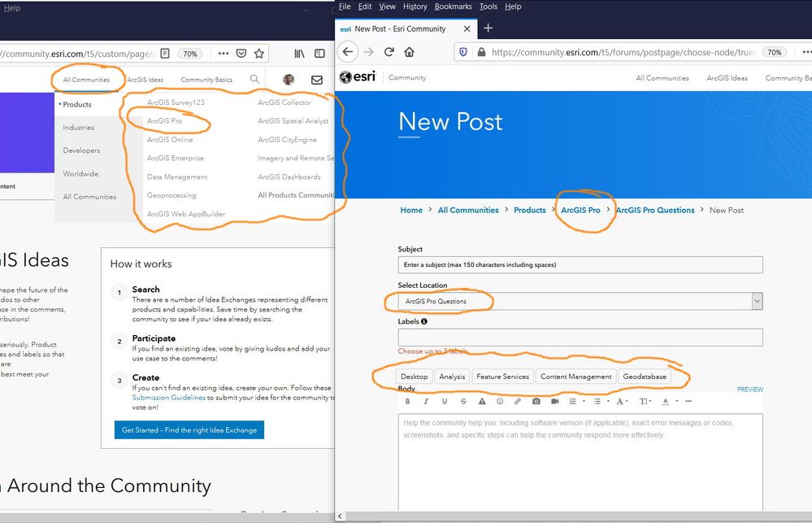Viewport: 812px width, 523px height.
Task: Click into the post Body text area
Action: 580,461
